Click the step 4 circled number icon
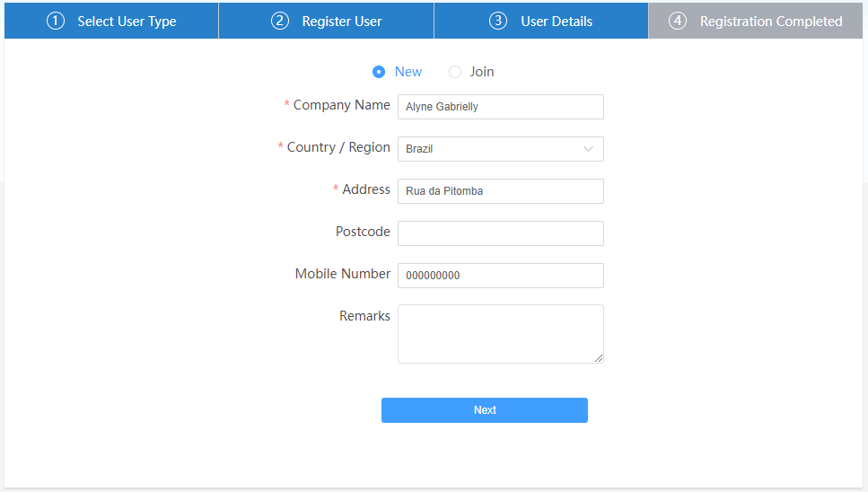The height and width of the screenshot is (492, 868). click(x=678, y=21)
